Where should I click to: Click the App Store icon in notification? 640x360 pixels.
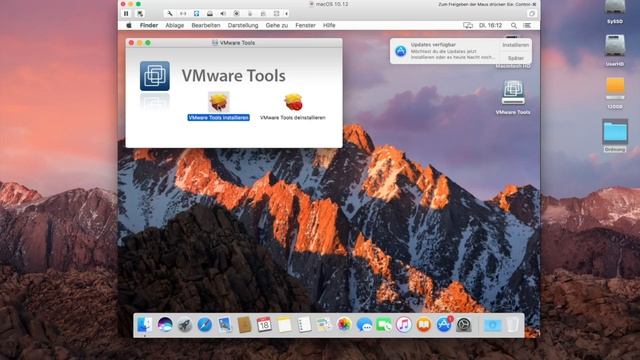401,51
